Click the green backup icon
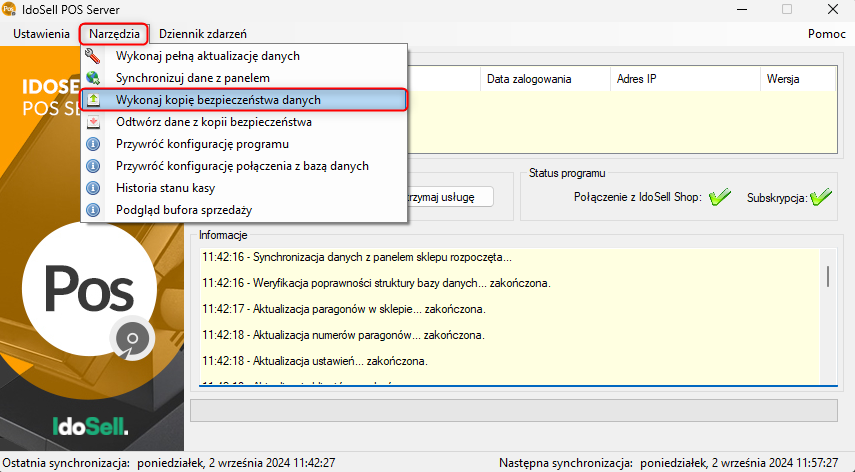The width and height of the screenshot is (855, 472). (93, 100)
